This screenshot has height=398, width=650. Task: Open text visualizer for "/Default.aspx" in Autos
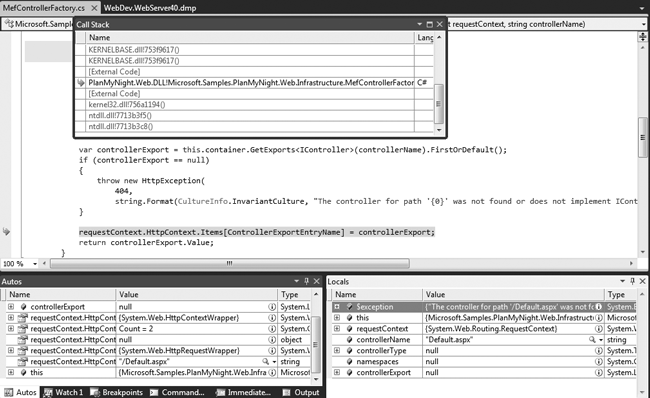(x=265, y=362)
